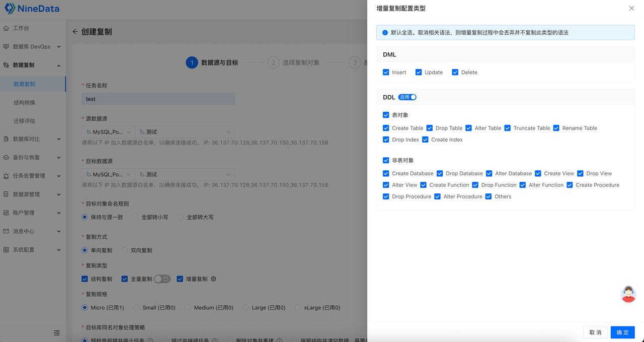Select the 双向复制 radio option
This screenshot has height=342, width=644.
pos(125,250)
